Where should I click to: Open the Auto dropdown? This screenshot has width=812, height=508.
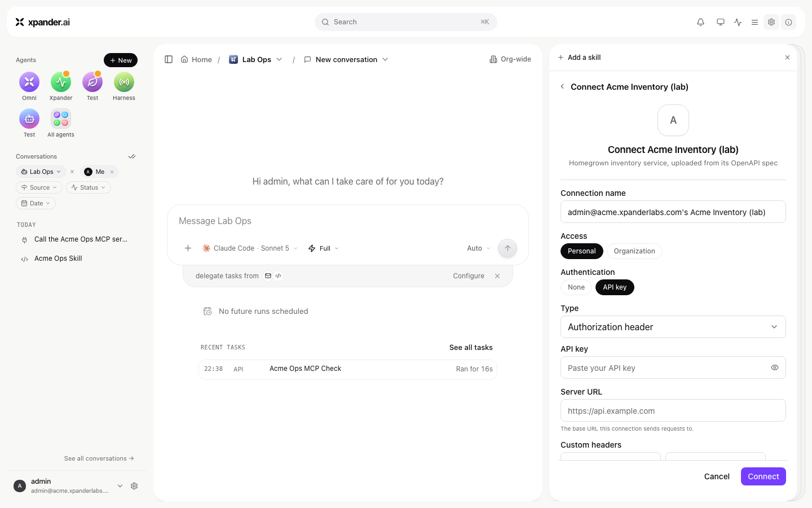[479, 248]
